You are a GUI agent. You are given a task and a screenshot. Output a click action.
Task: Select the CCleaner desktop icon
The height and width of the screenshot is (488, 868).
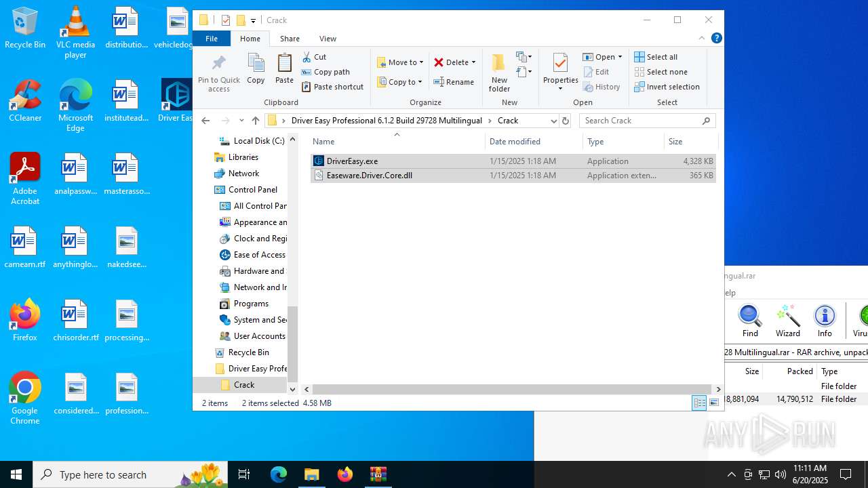[x=25, y=102]
